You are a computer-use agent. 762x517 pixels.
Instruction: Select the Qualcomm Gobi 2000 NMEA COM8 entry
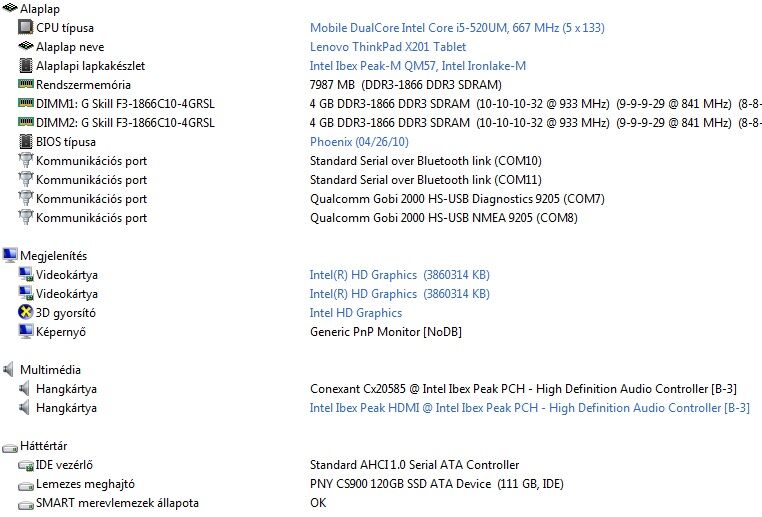click(444, 218)
